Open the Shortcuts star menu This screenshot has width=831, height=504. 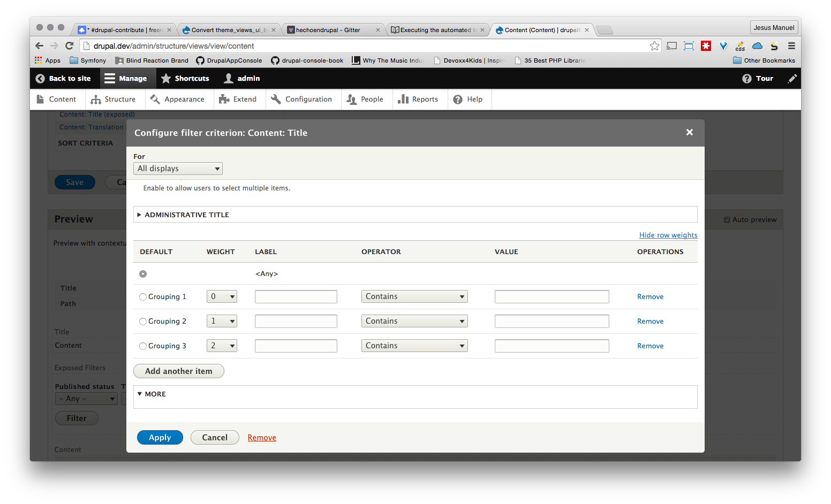(166, 79)
